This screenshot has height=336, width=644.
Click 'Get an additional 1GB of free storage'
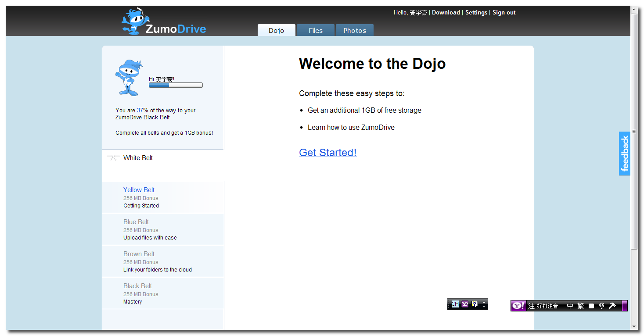(364, 110)
